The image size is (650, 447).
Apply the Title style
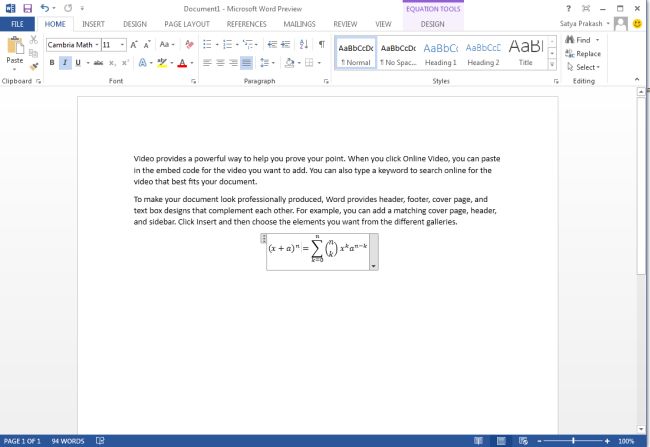coord(525,53)
